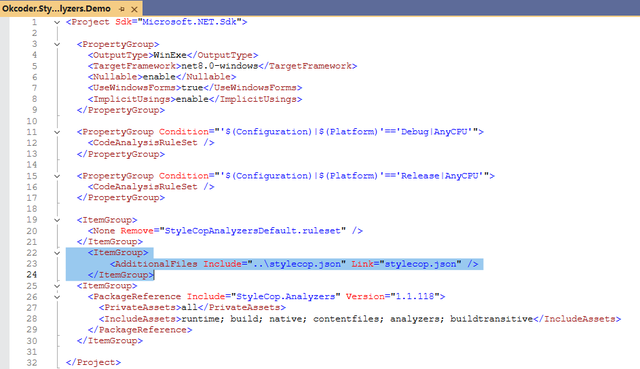Pin the Okcoder.Sty...lyzers.Demo tab

[122, 9]
